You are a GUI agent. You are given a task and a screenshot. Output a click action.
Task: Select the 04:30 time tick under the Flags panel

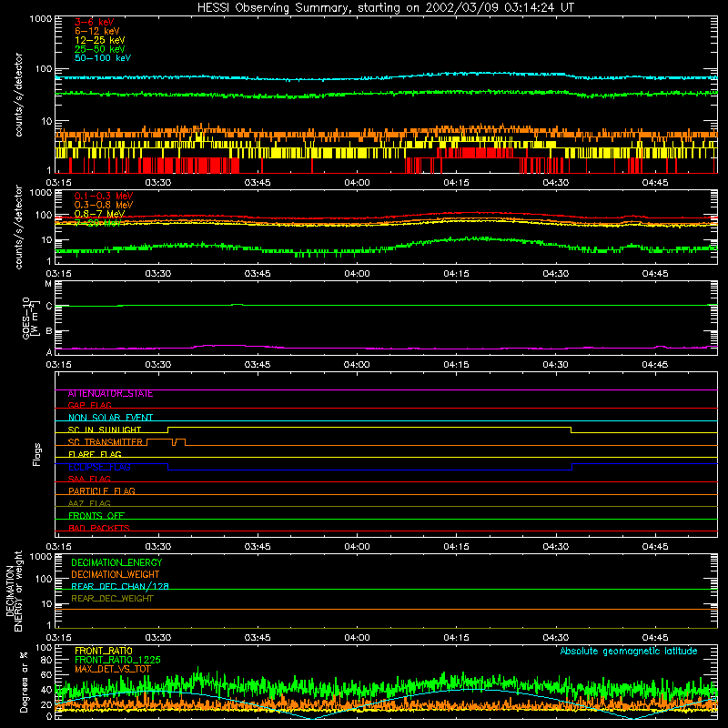click(556, 547)
